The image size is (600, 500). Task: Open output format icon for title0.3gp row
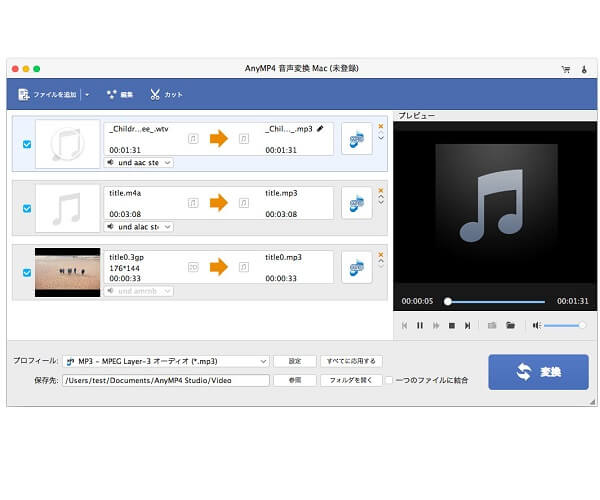tap(357, 267)
